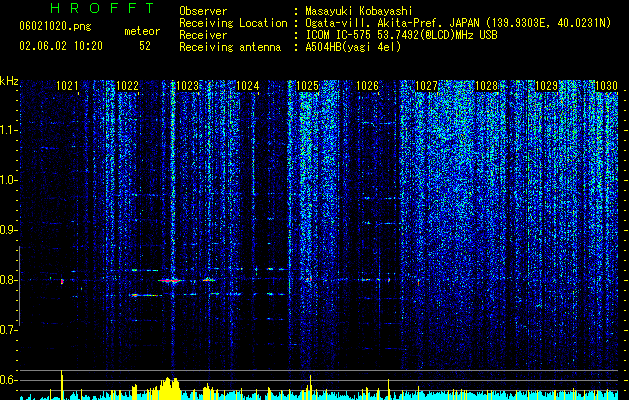Click the 0.6 kHz axis label

tap(8, 380)
